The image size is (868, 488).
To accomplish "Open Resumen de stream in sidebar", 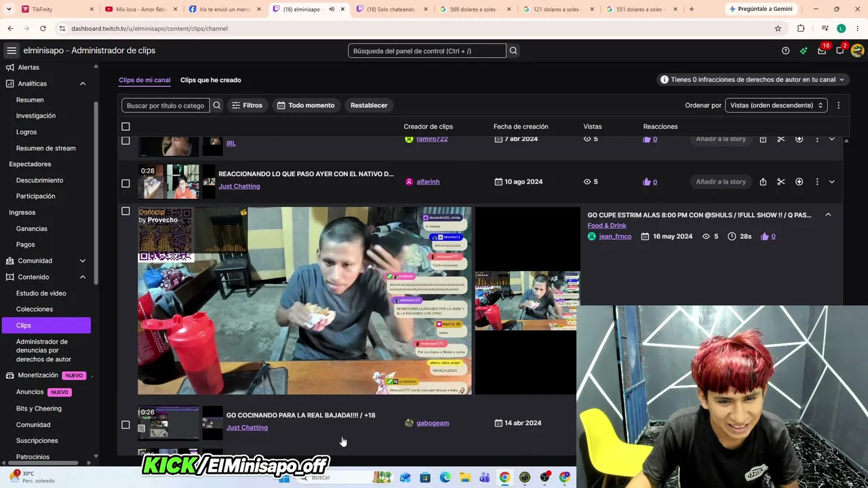I will click(x=46, y=148).
